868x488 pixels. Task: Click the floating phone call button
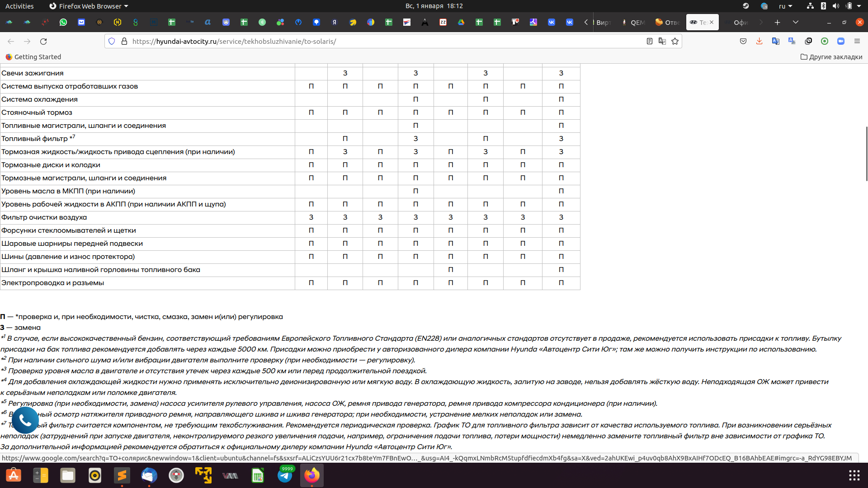[x=25, y=420]
